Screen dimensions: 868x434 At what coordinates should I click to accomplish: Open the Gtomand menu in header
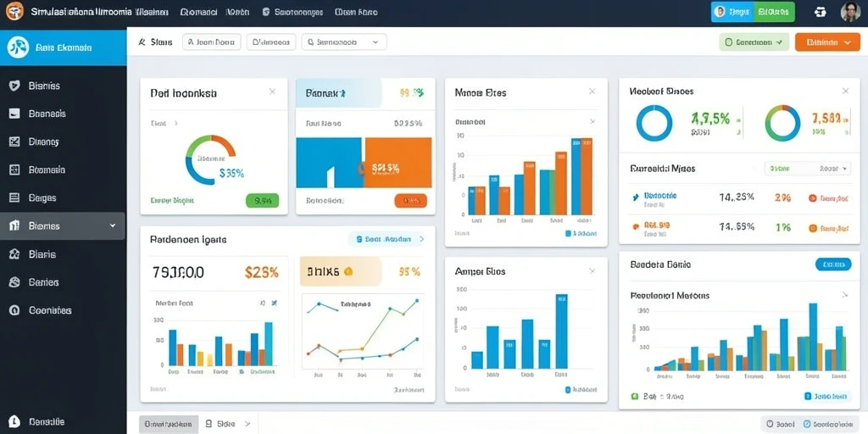(x=198, y=12)
